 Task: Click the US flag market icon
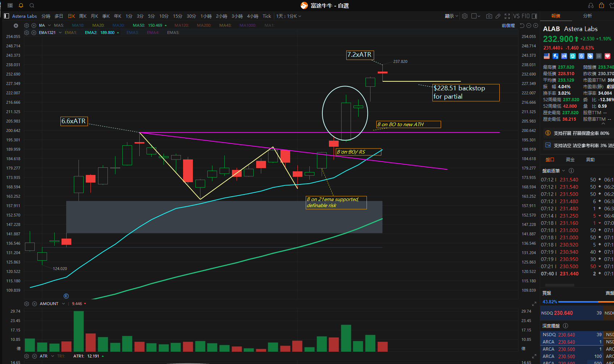click(x=547, y=56)
